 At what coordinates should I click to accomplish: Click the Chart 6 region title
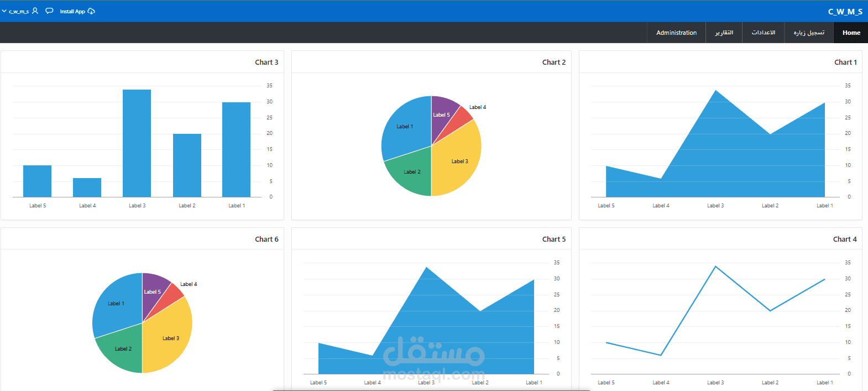(x=266, y=239)
